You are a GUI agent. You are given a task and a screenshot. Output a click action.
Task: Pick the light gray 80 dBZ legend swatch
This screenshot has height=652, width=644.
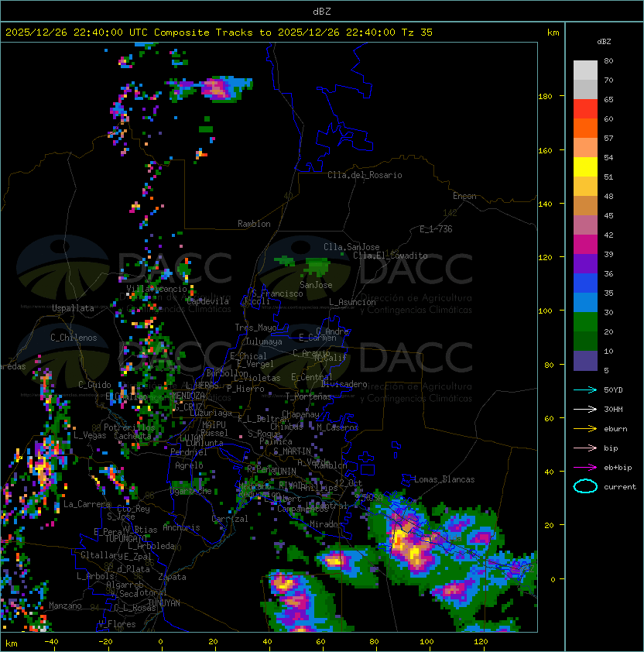coord(585,70)
